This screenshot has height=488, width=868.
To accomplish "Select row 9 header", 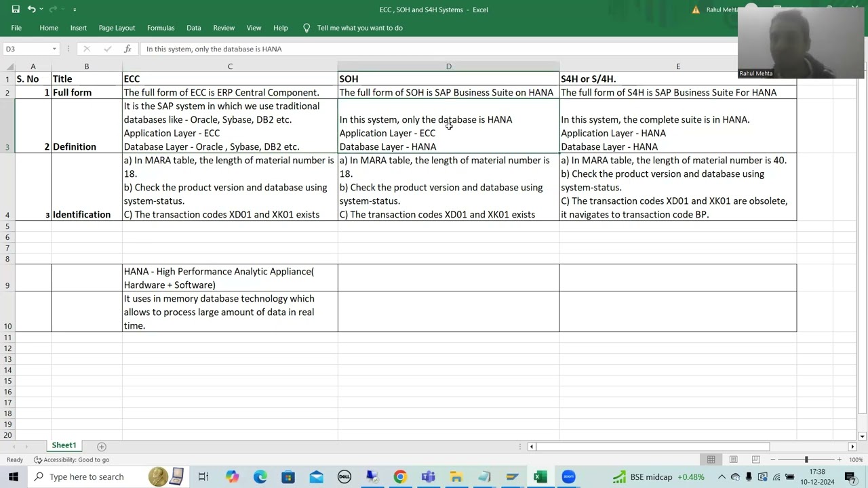I will click(7, 278).
